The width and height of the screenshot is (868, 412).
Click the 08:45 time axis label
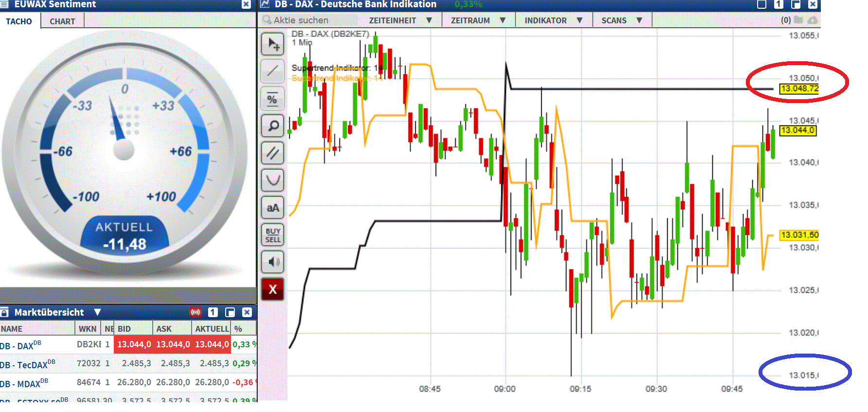pos(430,389)
